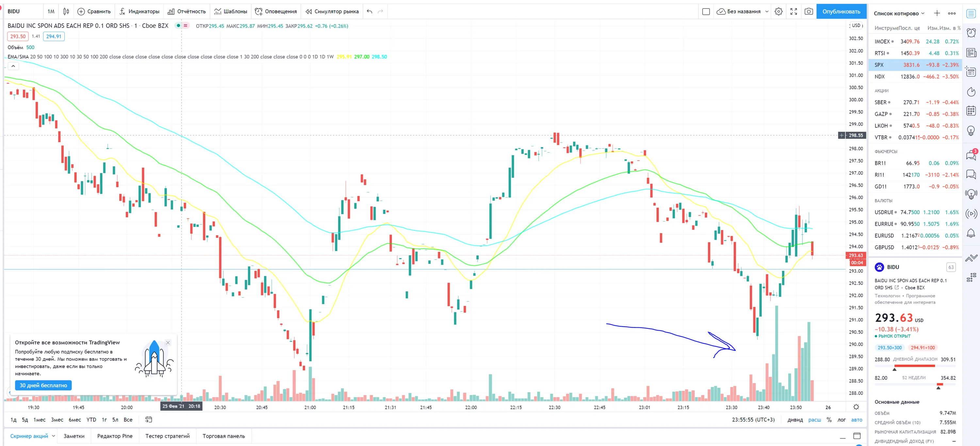Viewport: 980px width, 446px height.
Task: Toggle авто auto scale
Action: click(857, 420)
